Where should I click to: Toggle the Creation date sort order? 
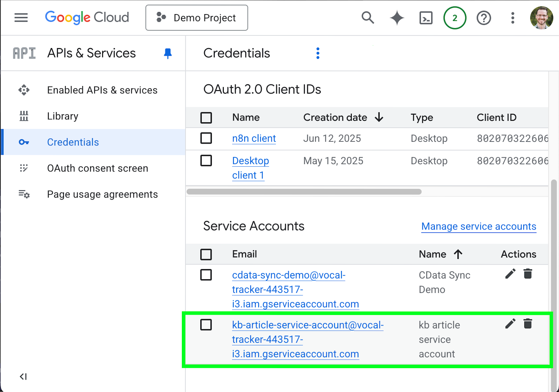(x=379, y=118)
